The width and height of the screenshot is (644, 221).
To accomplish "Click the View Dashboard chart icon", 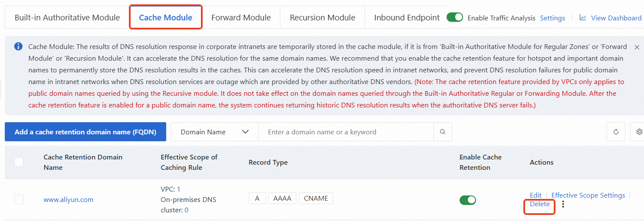I will (583, 18).
